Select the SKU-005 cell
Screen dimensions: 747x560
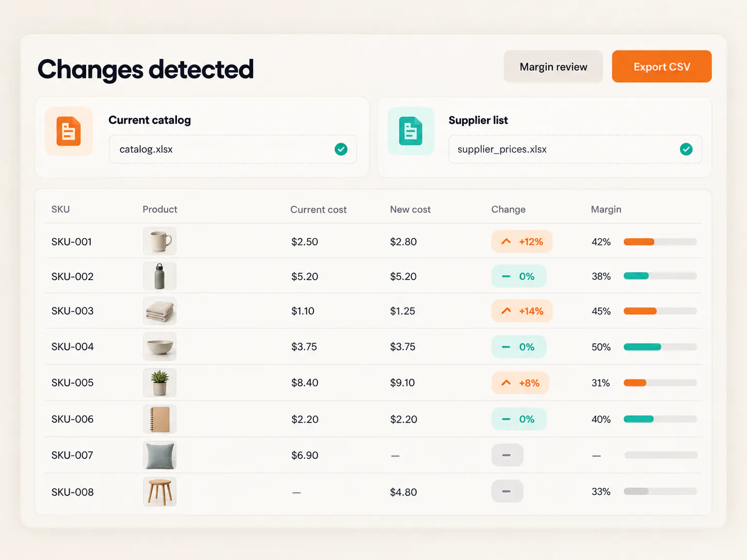(x=73, y=383)
